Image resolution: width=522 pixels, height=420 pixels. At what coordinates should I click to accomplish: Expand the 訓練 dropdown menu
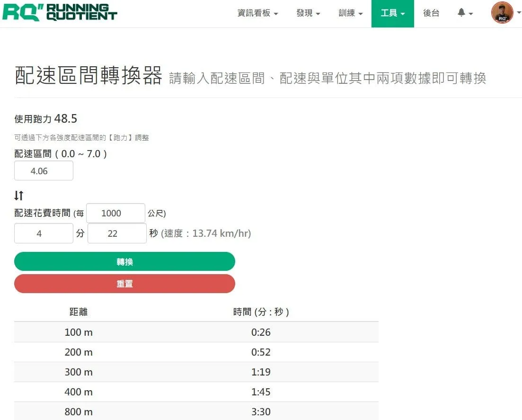tap(350, 13)
